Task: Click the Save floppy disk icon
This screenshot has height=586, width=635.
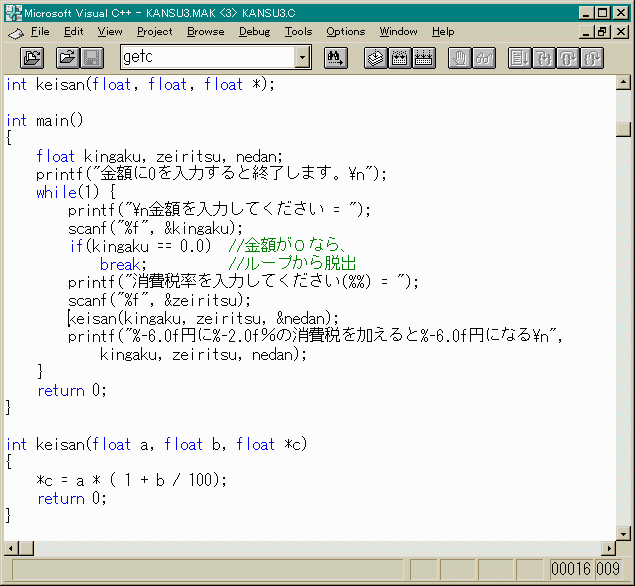Action: [91, 58]
